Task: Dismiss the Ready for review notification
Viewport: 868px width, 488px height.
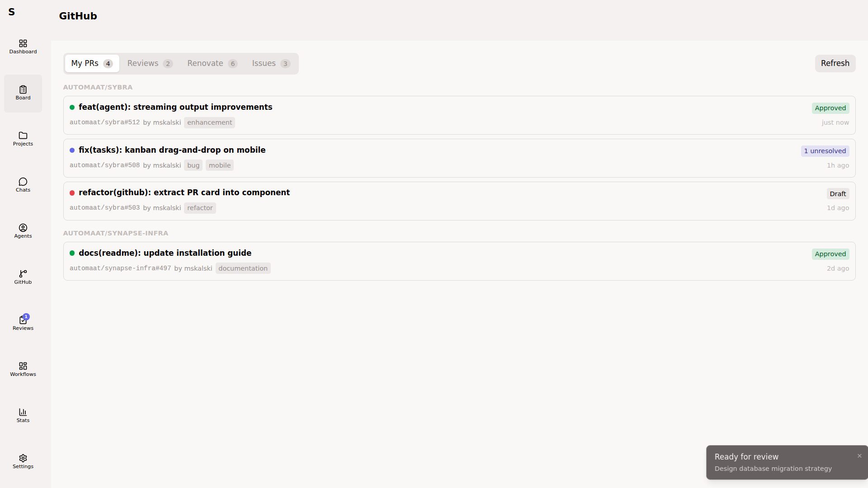Action: point(859,456)
